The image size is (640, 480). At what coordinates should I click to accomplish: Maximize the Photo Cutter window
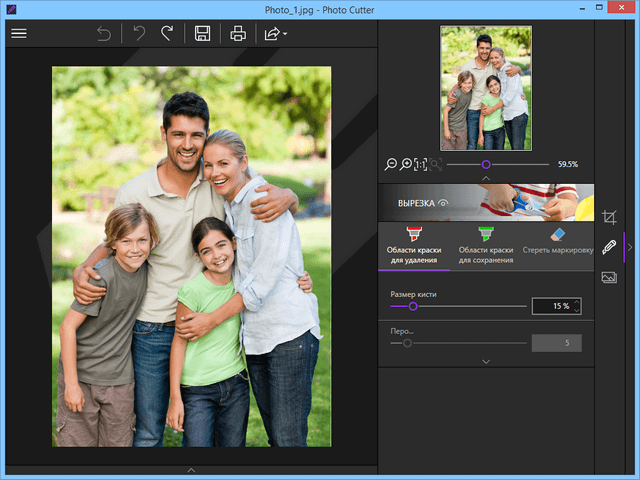[x=599, y=8]
